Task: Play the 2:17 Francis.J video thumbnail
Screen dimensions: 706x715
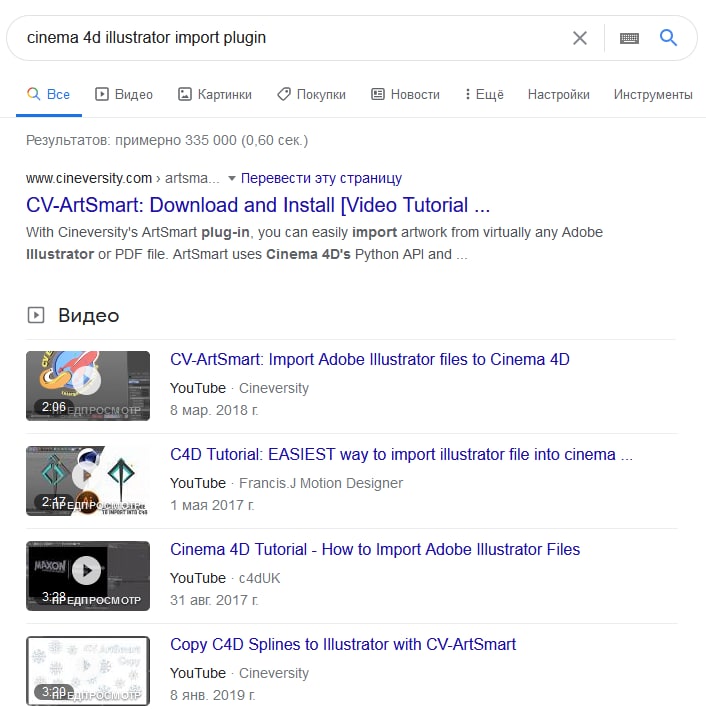Action: (x=88, y=481)
